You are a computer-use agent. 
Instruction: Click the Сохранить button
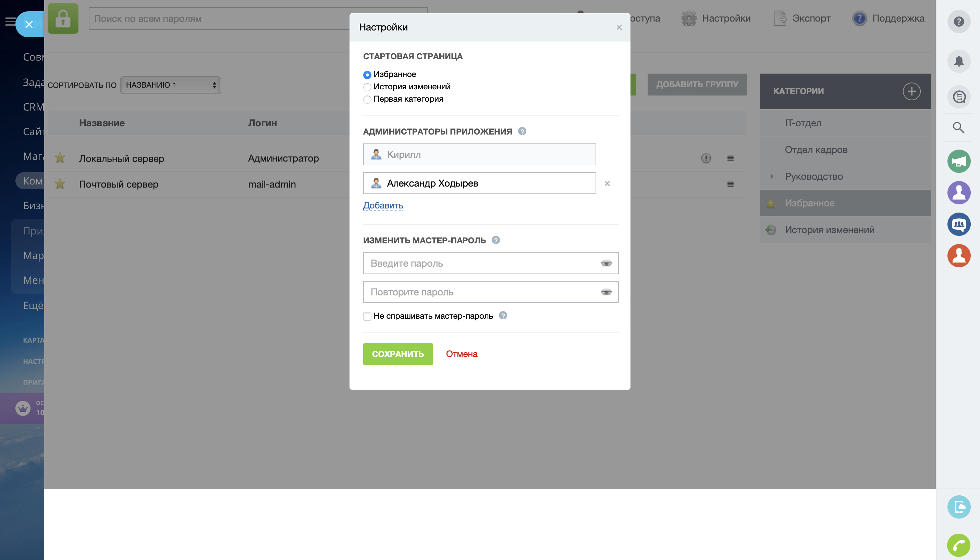pos(397,354)
